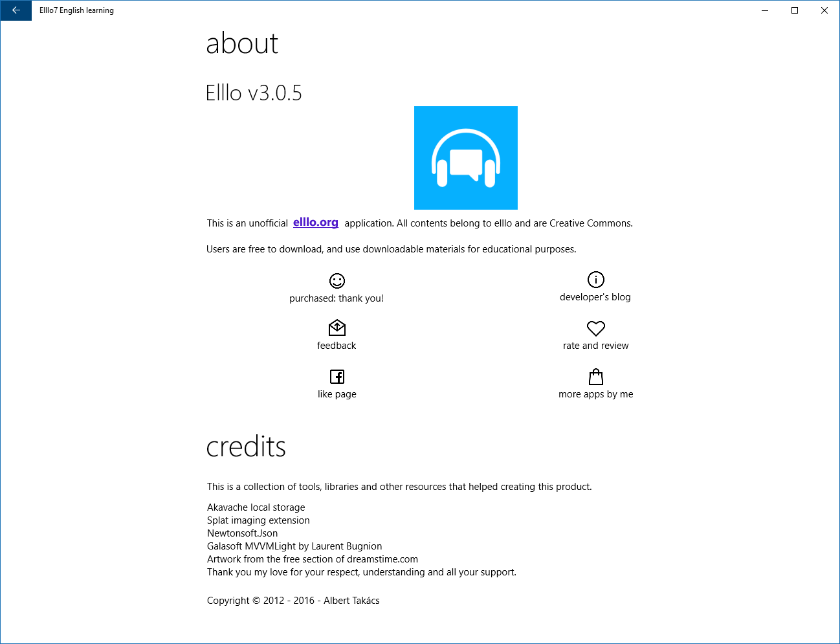
Task: Click the copyright Albert Takács text
Action: coord(293,600)
